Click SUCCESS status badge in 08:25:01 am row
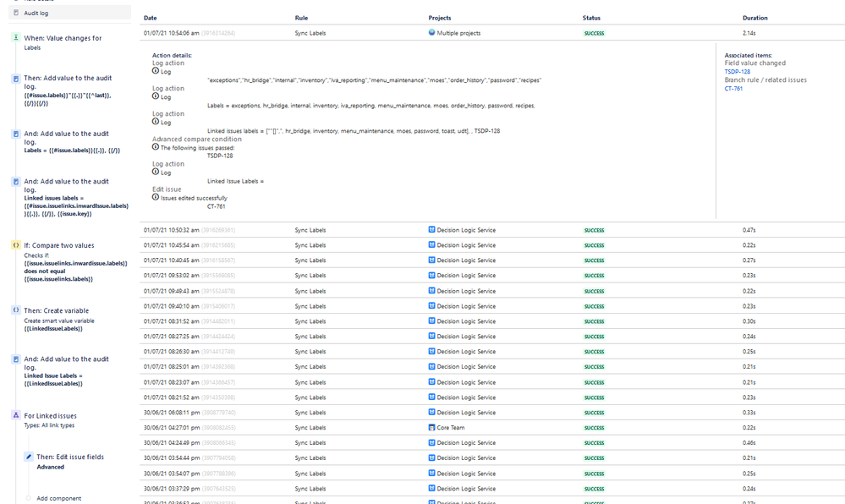Image resolution: width=845 pixels, height=504 pixels. coord(594,367)
